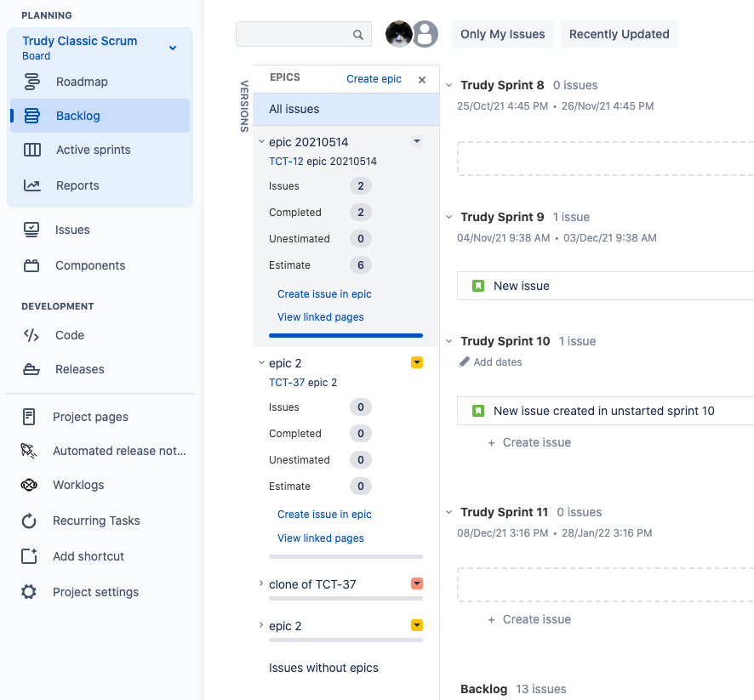Toggle the Recently Updated filter
The image size is (754, 700).
(x=620, y=34)
